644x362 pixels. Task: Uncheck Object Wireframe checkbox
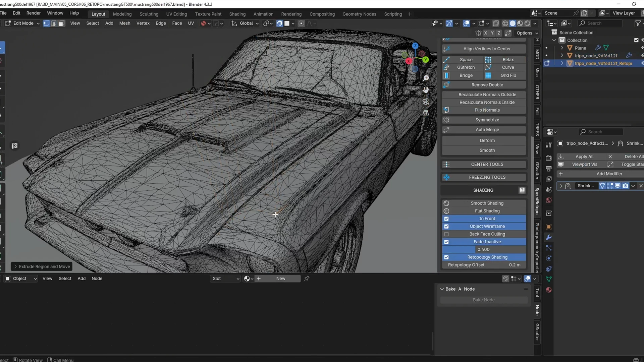(x=446, y=227)
